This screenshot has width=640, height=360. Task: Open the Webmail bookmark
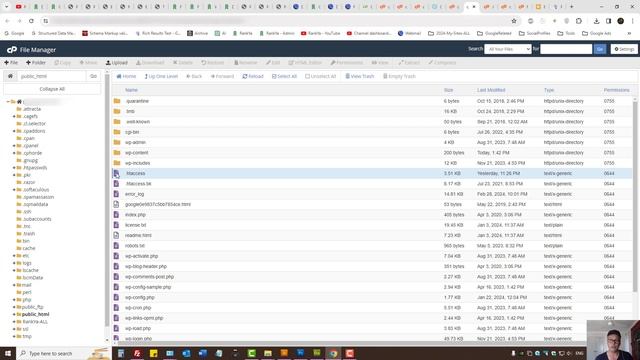click(409, 33)
